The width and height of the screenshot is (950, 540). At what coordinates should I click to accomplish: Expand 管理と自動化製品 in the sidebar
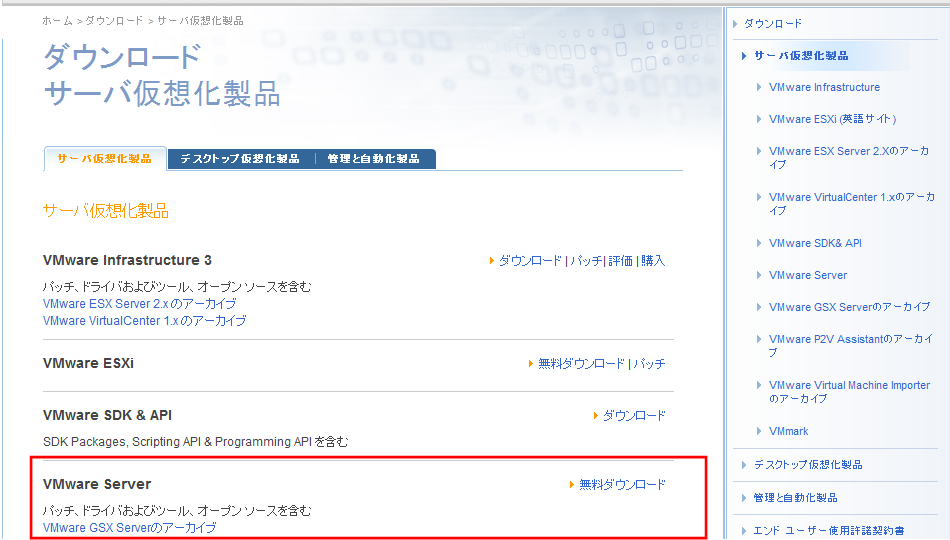(795, 498)
